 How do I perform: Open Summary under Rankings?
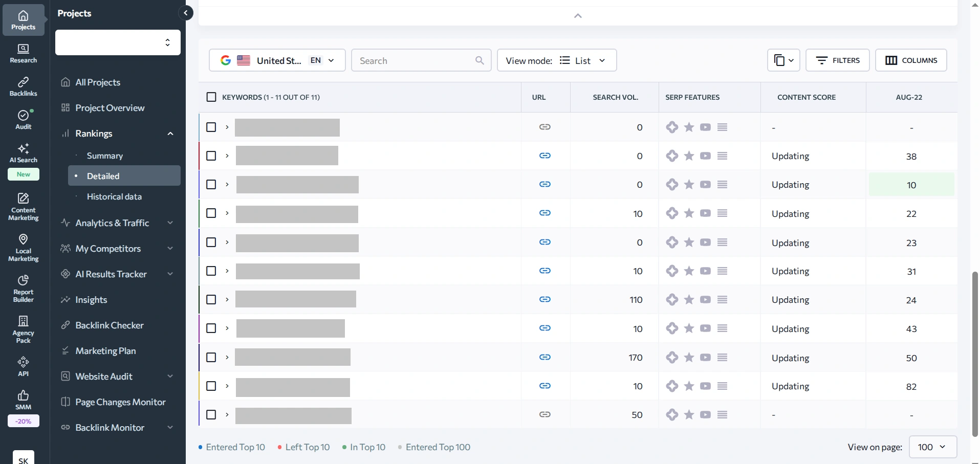point(105,156)
